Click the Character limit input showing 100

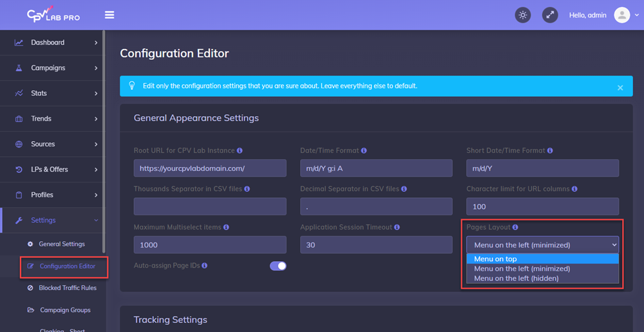542,207
